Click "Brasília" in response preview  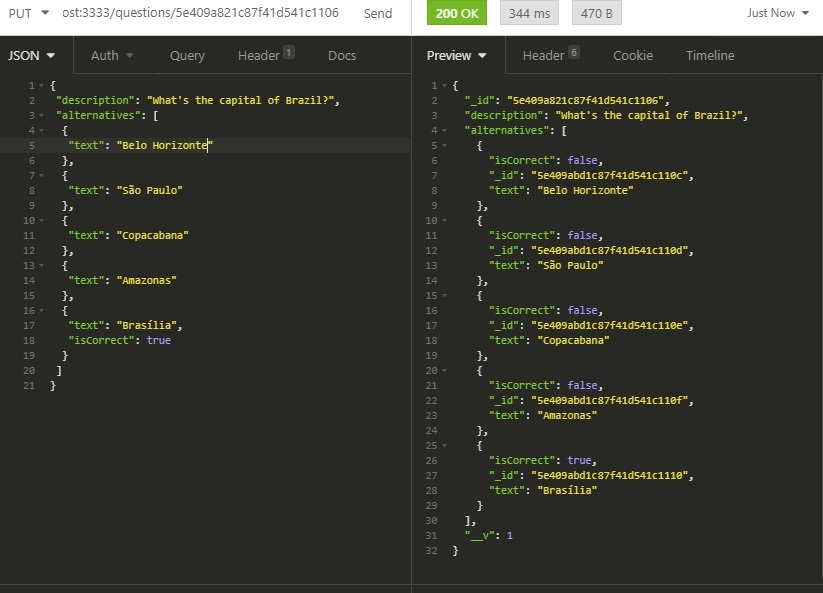pos(567,490)
